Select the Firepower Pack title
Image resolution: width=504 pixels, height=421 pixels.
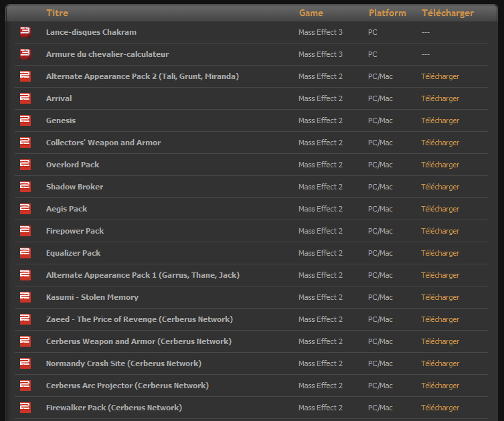[75, 231]
